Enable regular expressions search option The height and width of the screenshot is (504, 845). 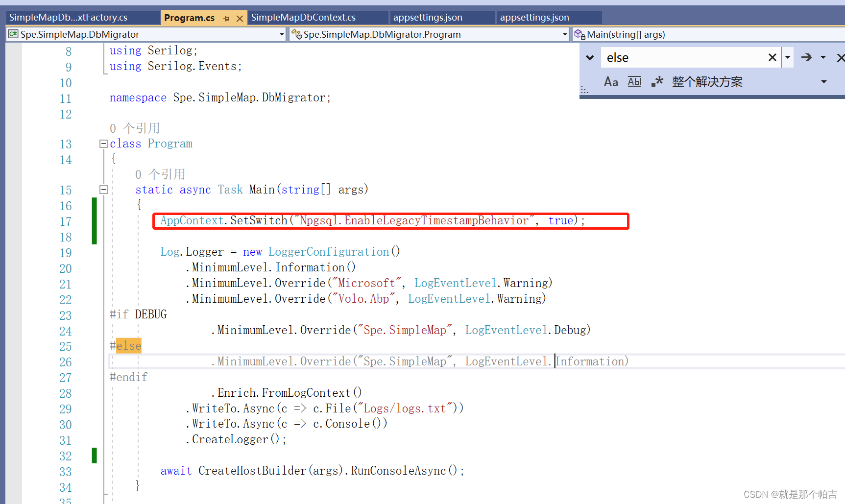(x=657, y=81)
